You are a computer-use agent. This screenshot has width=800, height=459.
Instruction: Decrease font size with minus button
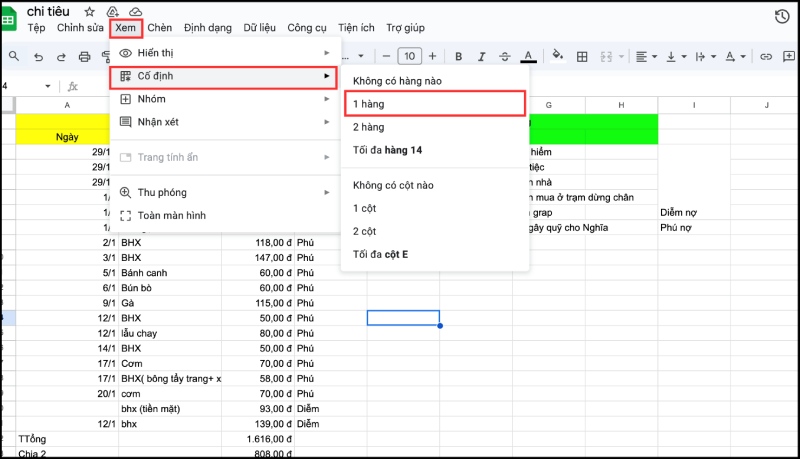pos(386,56)
